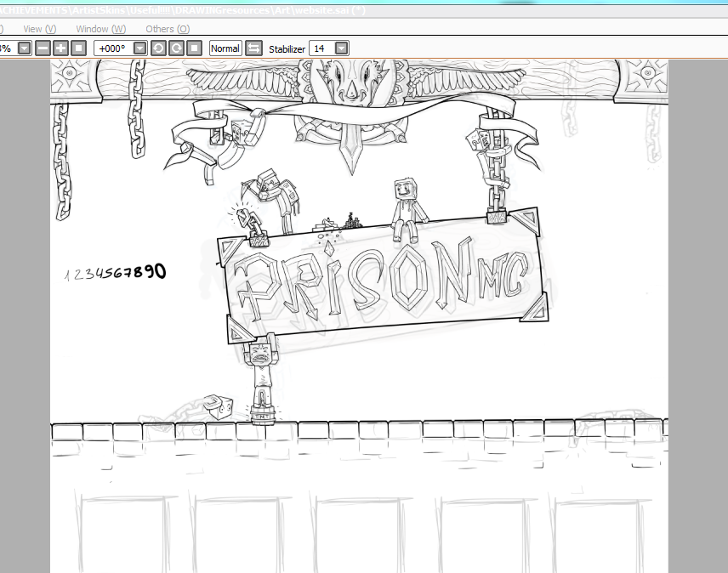Click the Stabilizer label
The image size is (728, 573).
[287, 48]
